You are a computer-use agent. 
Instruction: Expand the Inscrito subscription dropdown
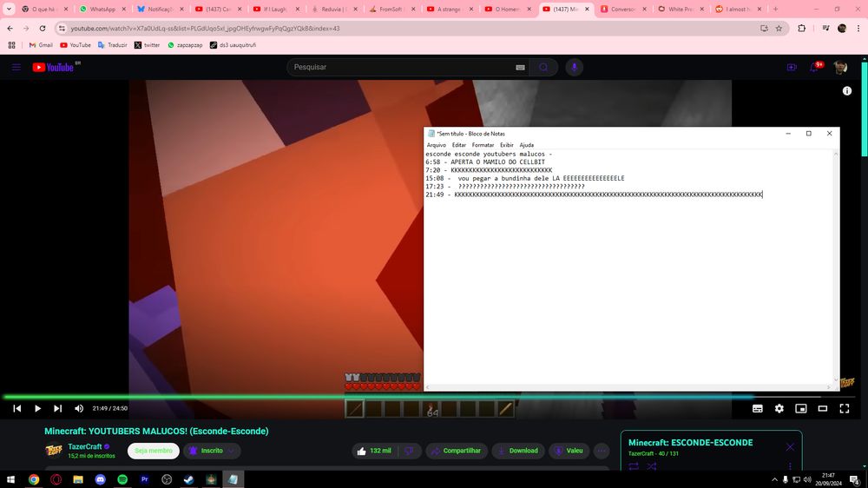click(x=212, y=451)
